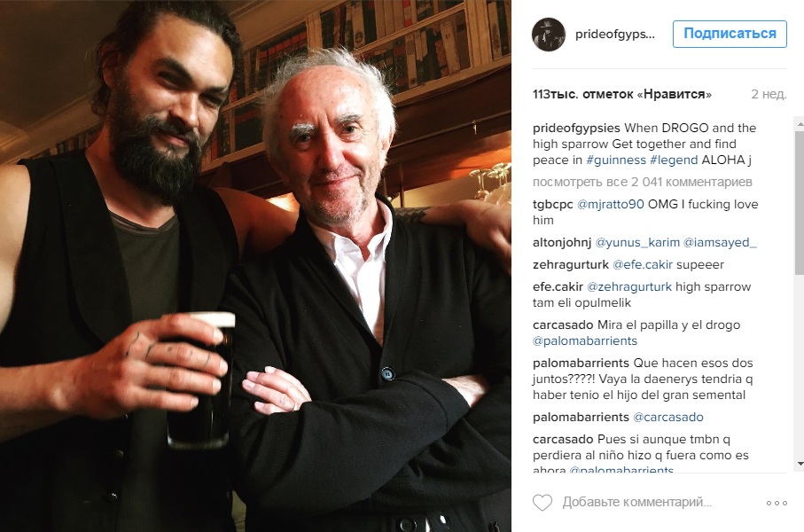Open the #legend hashtag

pos(674,160)
